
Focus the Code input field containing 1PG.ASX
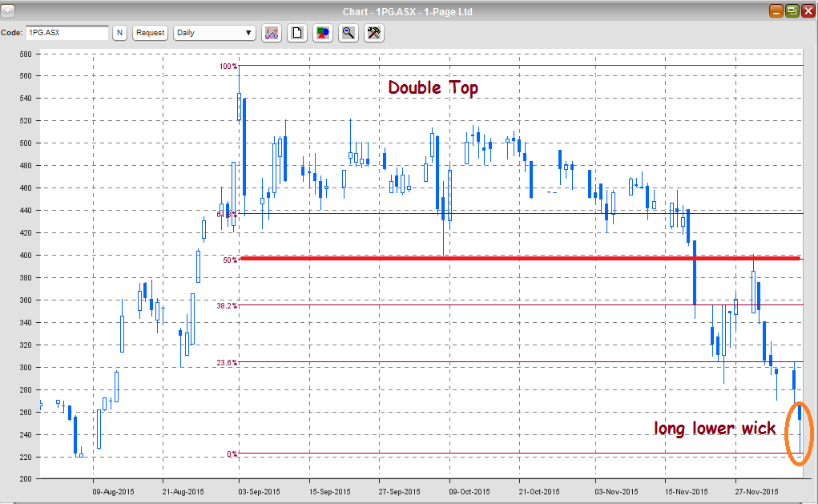point(67,33)
